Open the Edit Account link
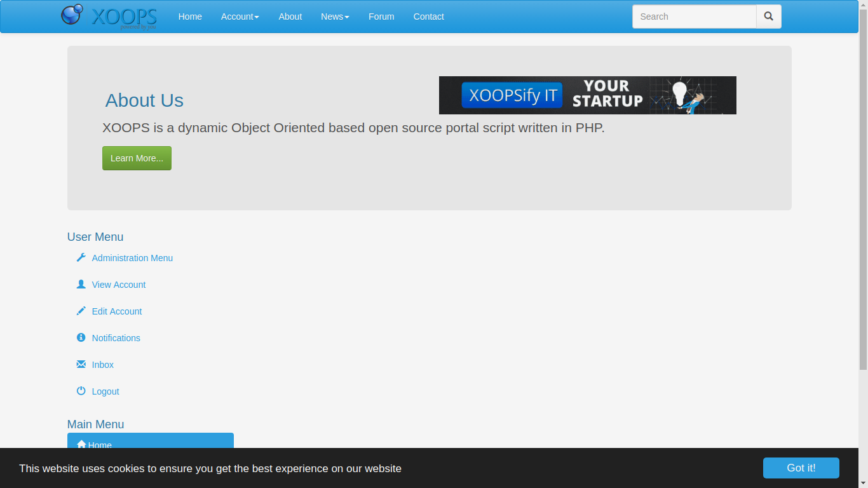This screenshot has height=488, width=868. point(117,311)
